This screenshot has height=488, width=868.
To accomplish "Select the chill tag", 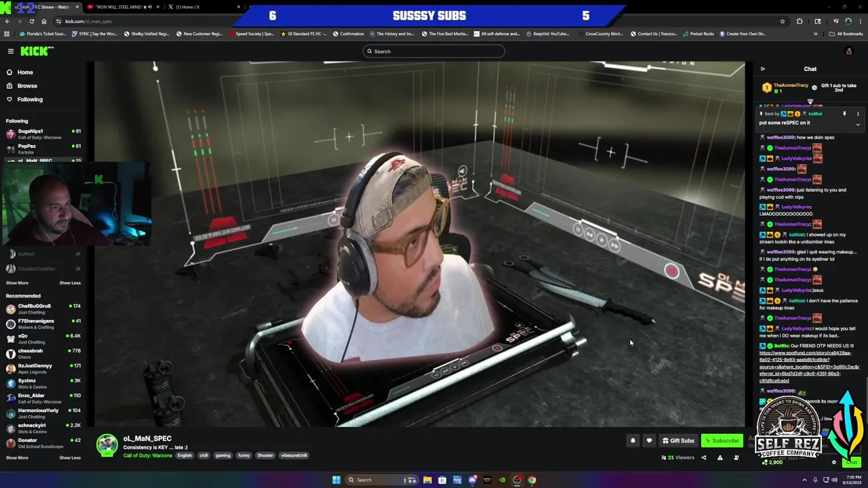I will pyautogui.click(x=203, y=455).
